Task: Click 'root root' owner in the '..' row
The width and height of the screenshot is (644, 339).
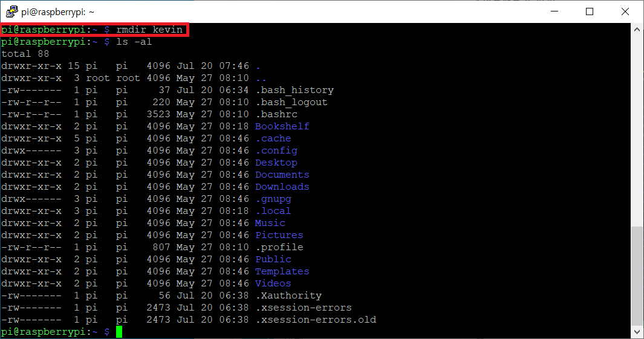Action: [113, 78]
